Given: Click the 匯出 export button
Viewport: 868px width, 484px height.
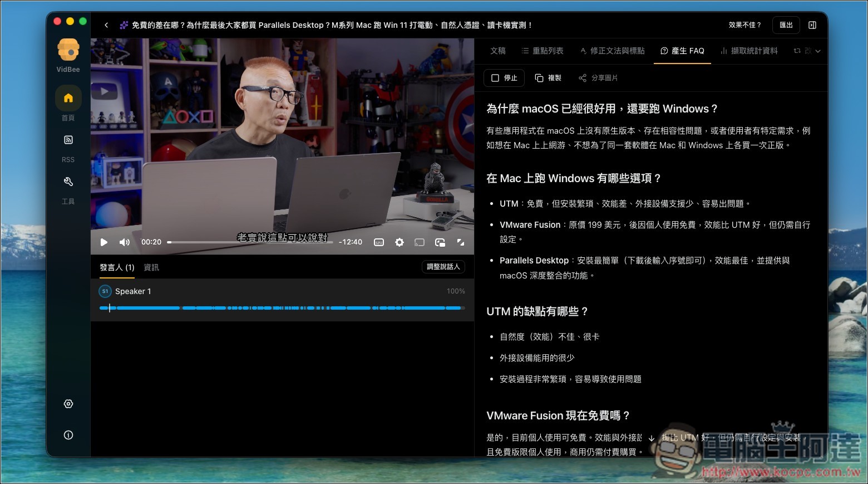Looking at the screenshot, I should (x=786, y=25).
